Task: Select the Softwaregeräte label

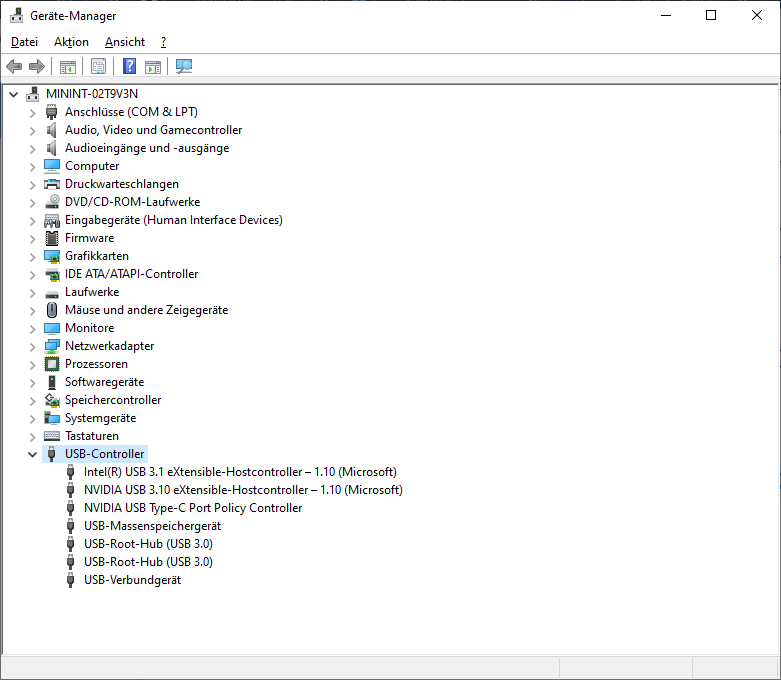Action: 105,382
